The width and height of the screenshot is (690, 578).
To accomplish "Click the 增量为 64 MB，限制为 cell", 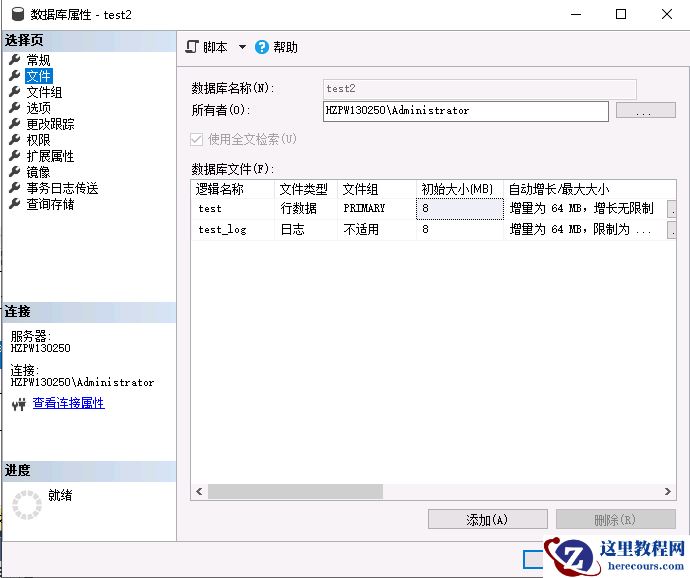I will click(585, 229).
